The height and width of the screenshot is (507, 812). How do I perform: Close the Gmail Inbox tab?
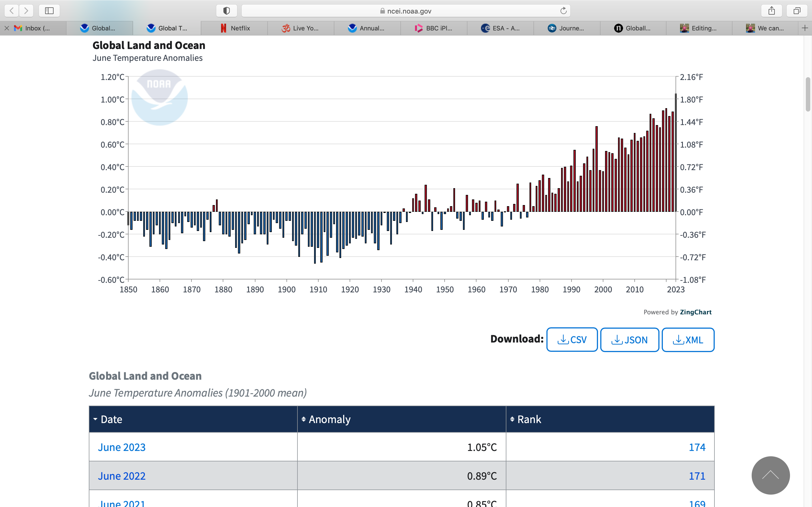[7, 28]
